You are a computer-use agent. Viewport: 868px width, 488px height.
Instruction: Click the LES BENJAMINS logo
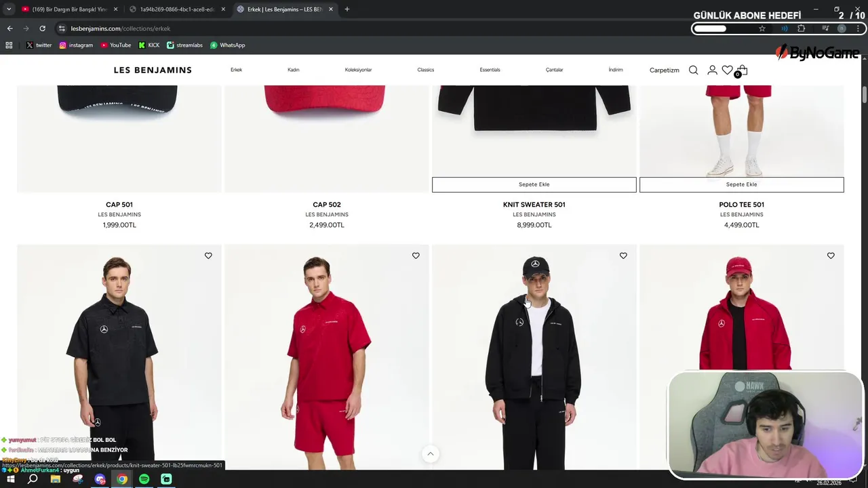pyautogui.click(x=153, y=70)
